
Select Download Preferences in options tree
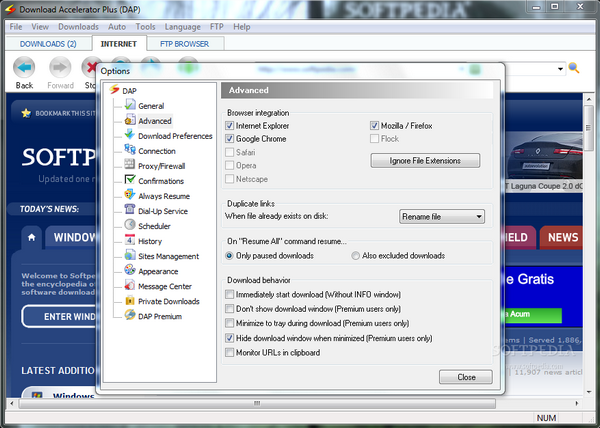(175, 136)
